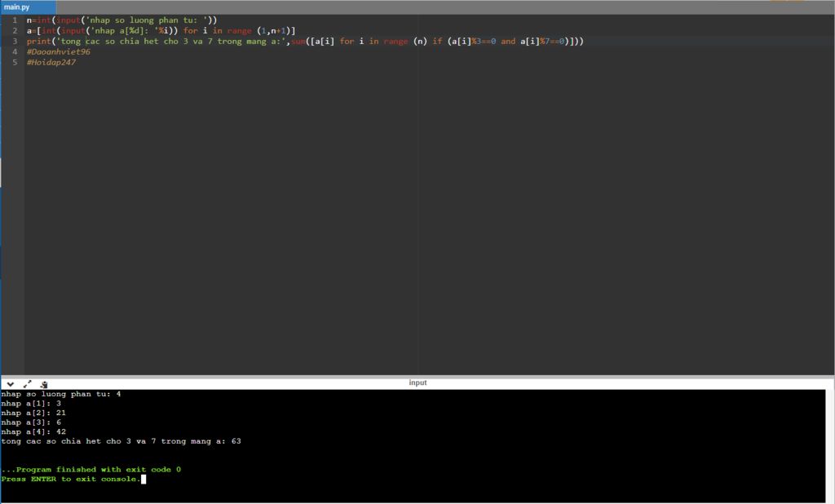The height and width of the screenshot is (504, 835).
Task: Click console line 'nhap a[2]: 21'
Action: pyautogui.click(x=33, y=413)
